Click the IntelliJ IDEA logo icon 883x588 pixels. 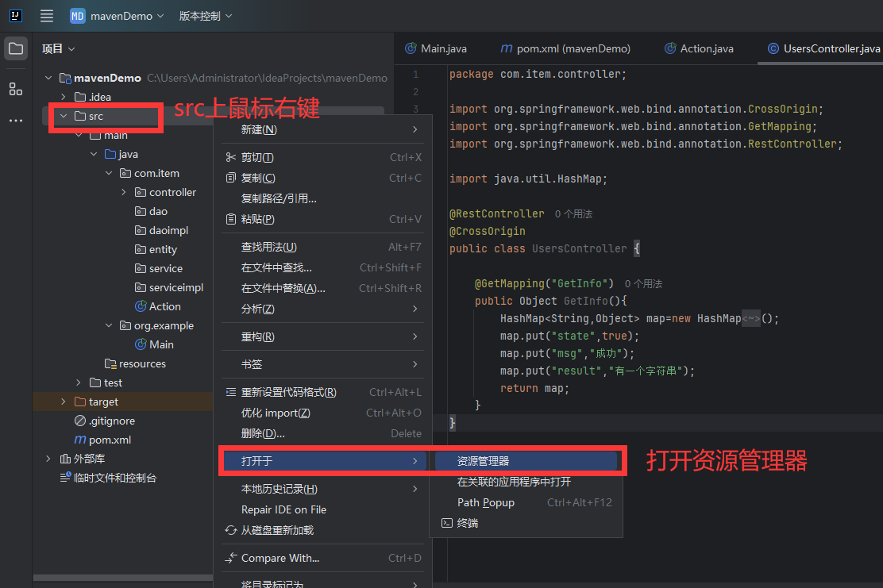click(15, 15)
